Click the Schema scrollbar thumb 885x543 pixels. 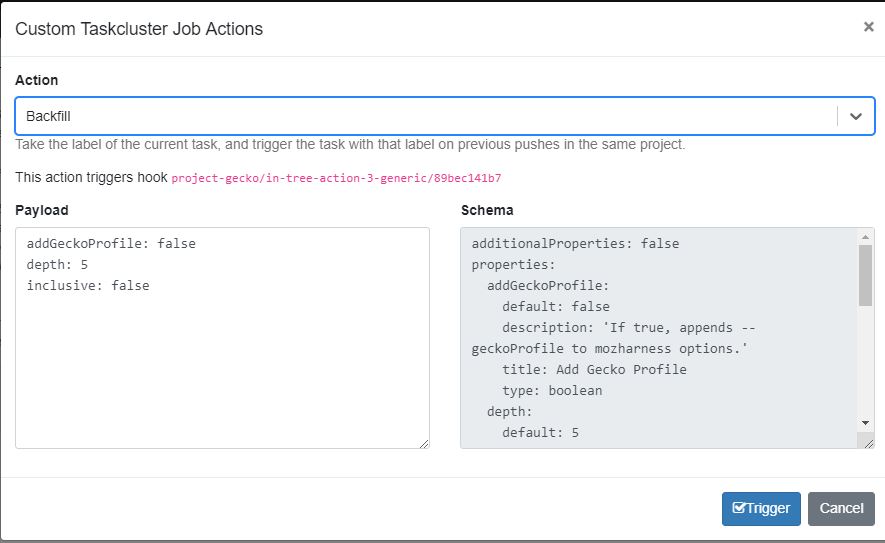865,275
